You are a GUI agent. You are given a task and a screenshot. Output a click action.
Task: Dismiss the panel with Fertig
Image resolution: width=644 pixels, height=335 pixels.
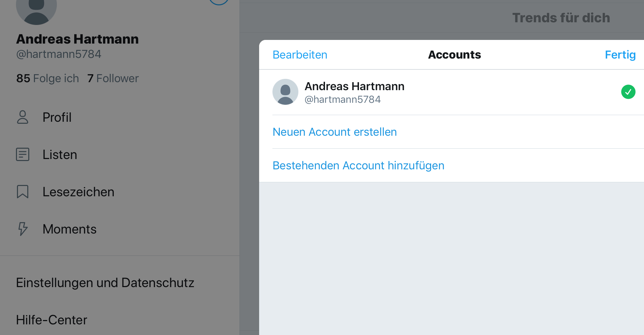click(620, 55)
